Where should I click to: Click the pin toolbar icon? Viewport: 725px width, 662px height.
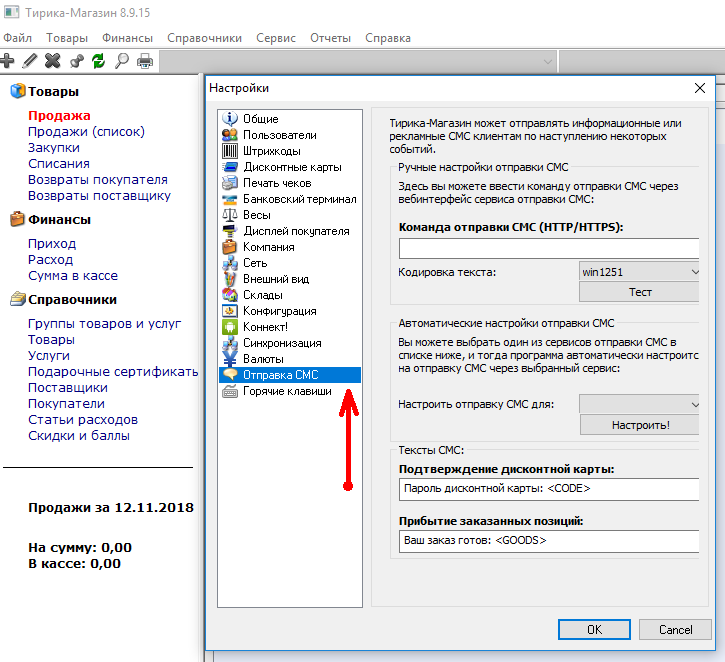(76, 61)
